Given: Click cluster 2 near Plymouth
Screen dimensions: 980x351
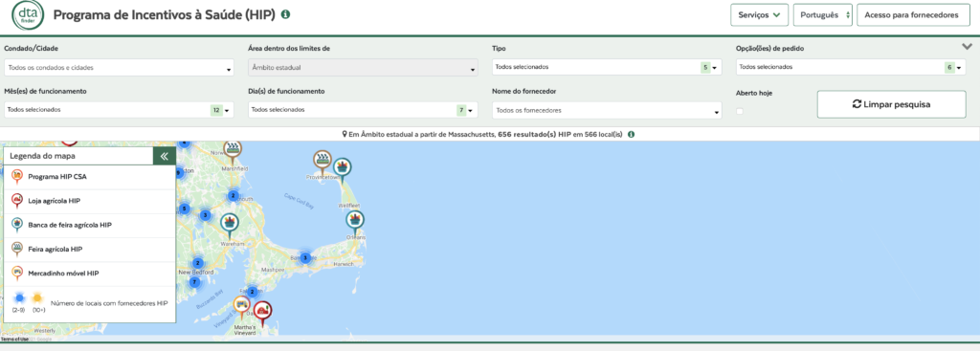Looking at the screenshot, I should pos(234,195).
